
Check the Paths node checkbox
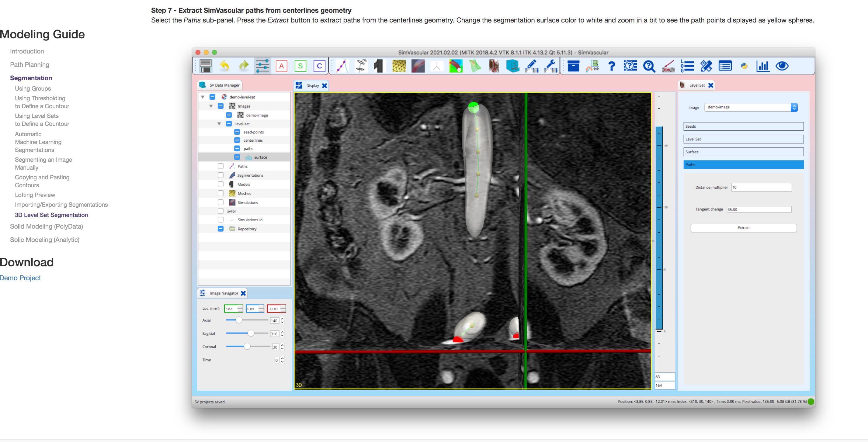[220, 166]
